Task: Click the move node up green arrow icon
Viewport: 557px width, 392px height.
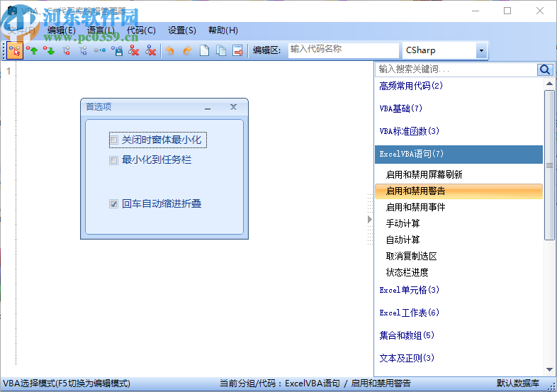Action: click(32, 51)
